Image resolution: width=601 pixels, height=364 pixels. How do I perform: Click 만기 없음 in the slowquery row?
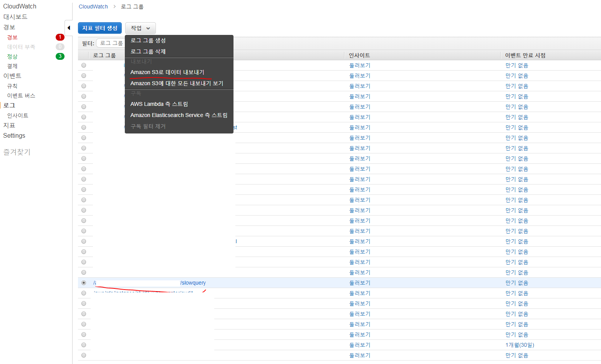[x=517, y=283]
